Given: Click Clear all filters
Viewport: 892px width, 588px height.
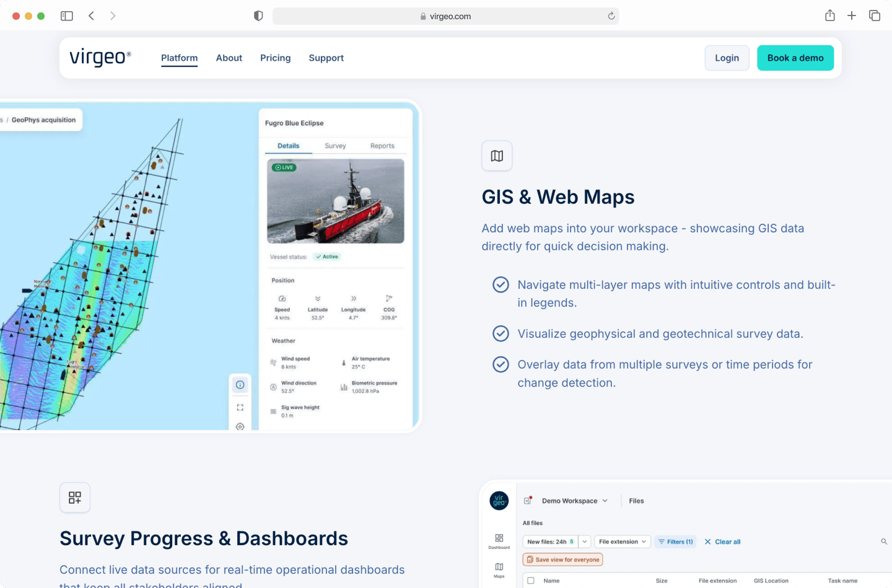Looking at the screenshot, I should coord(722,542).
